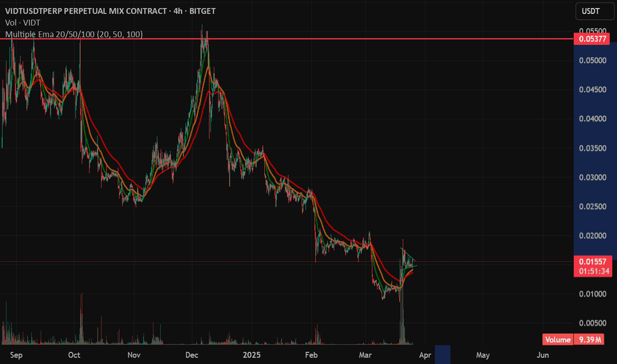Screen dimensions: 617x364
Task: Click the Feb label on time axis
Action: (311, 355)
